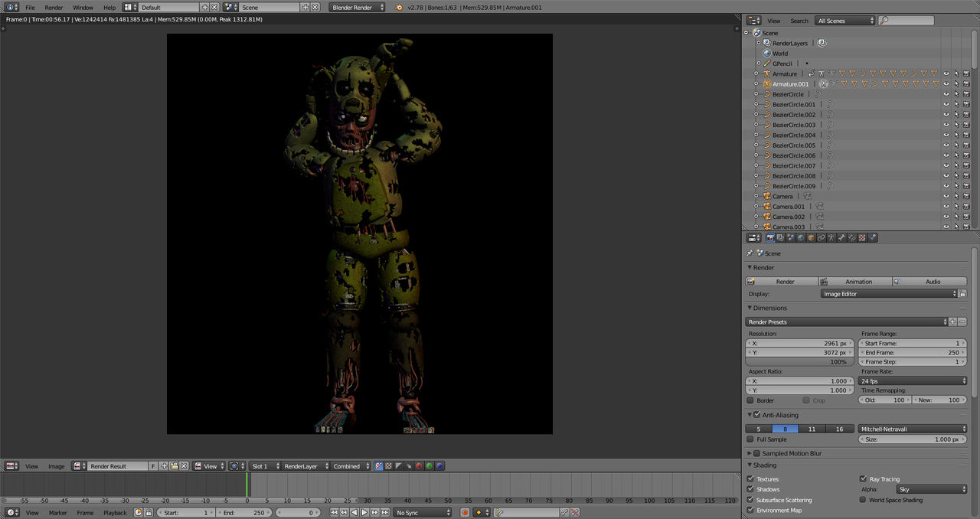Open the Render properties tab camera icon
980x519 pixels.
[770, 238]
